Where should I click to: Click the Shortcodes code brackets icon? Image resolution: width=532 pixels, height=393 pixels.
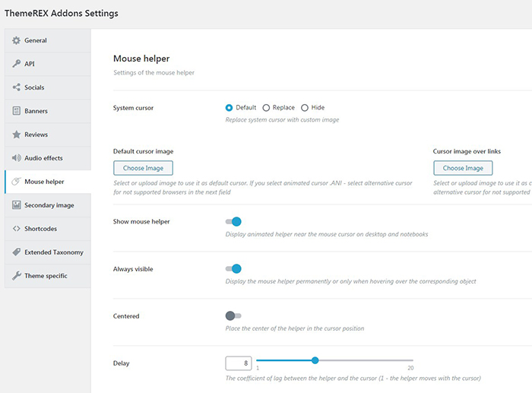pyautogui.click(x=16, y=228)
